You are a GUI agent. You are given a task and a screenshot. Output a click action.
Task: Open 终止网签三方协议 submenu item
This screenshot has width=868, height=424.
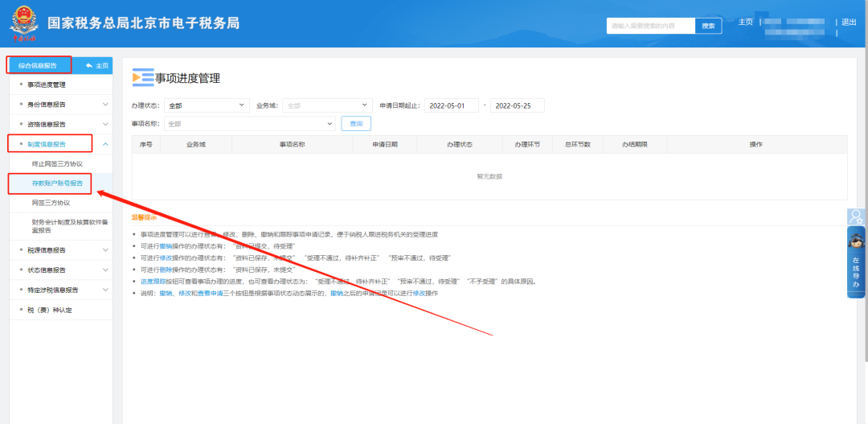click(x=58, y=164)
